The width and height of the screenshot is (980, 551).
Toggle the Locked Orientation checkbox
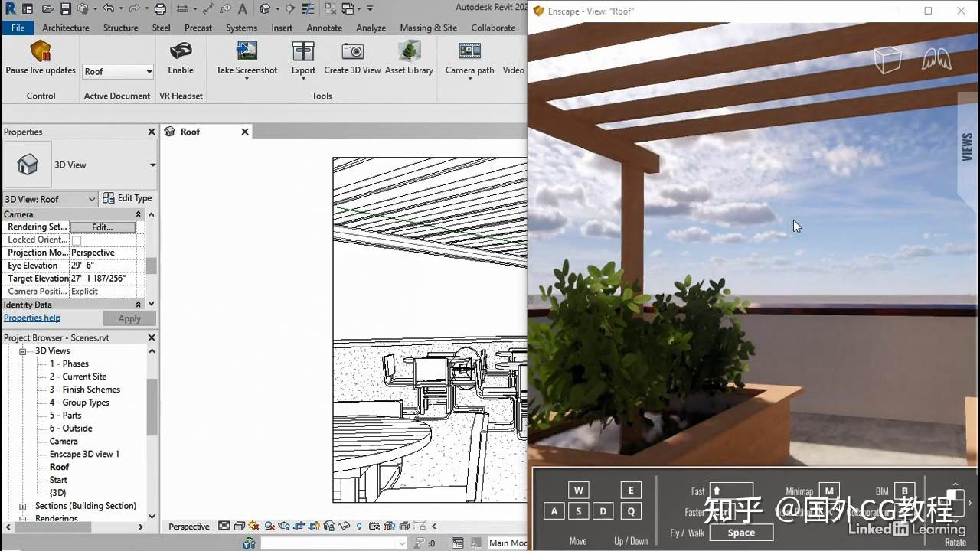pyautogui.click(x=77, y=240)
